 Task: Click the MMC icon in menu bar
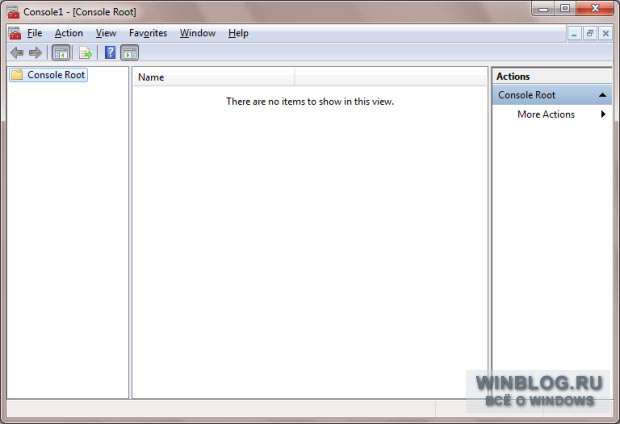(x=15, y=33)
